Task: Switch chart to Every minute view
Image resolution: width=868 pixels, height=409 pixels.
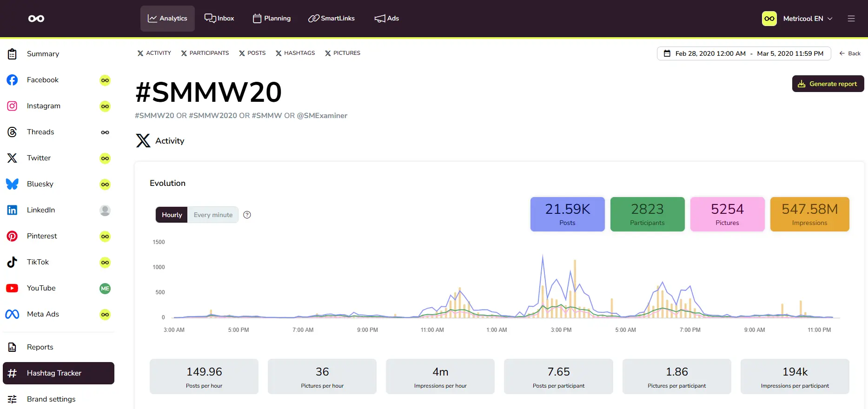Action: pos(213,215)
